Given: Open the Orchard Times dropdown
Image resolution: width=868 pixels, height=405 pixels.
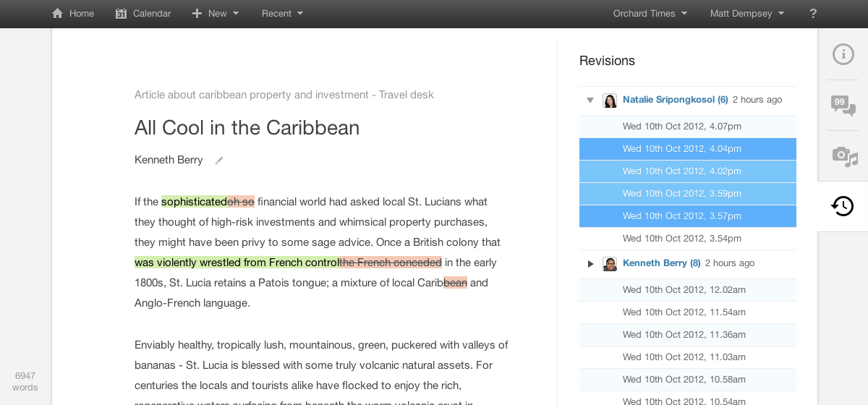Looking at the screenshot, I should [x=650, y=14].
